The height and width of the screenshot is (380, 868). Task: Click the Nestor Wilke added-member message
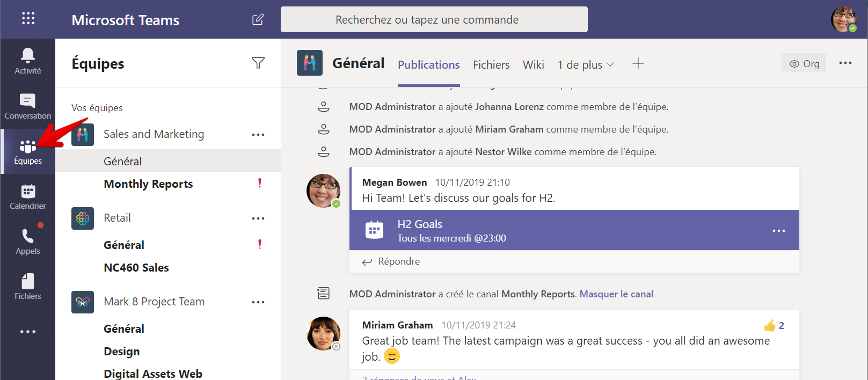click(503, 152)
